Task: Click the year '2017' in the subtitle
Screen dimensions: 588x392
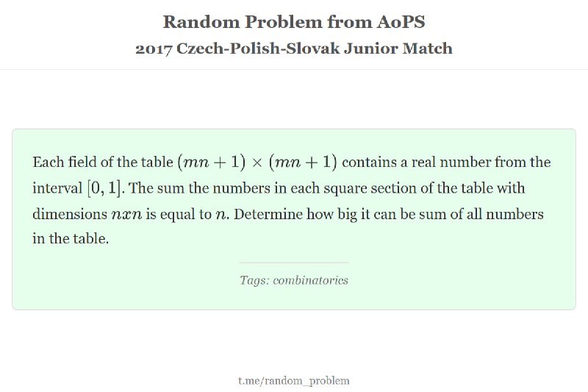Action: tap(154, 49)
